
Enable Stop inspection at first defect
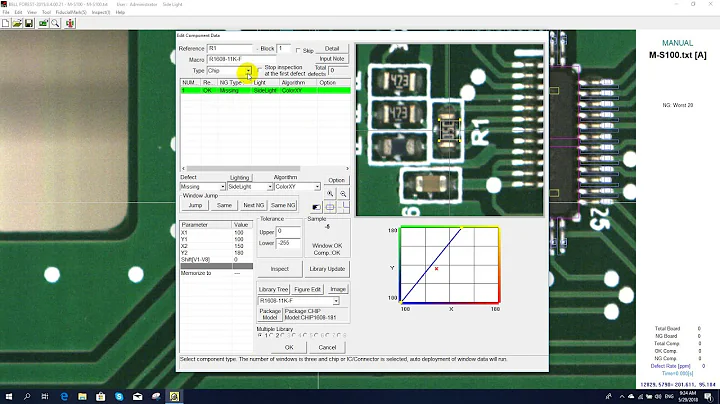point(259,68)
